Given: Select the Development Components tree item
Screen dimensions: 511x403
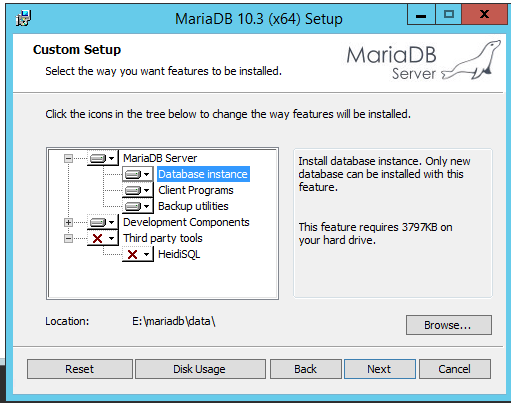Looking at the screenshot, I should click(186, 222).
